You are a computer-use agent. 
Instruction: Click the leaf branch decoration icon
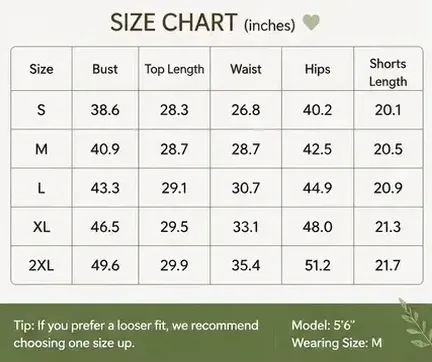coord(415,323)
